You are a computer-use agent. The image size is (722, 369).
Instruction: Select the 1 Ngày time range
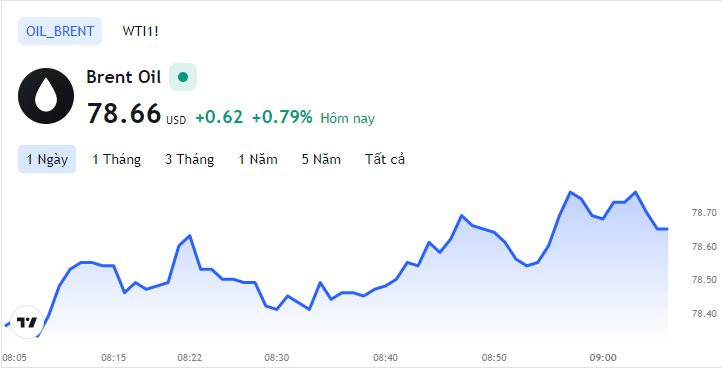[x=47, y=159]
